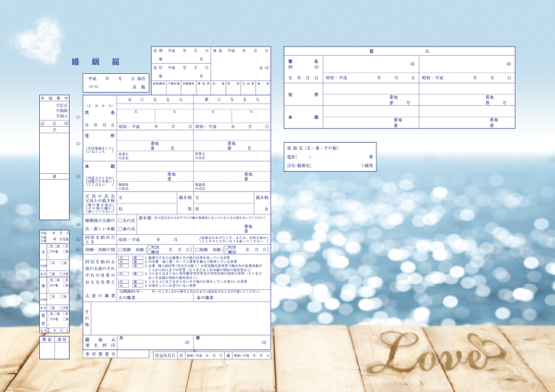Click the 訂正印 label in side box
This screenshot has width=555, height=392.
54,124
